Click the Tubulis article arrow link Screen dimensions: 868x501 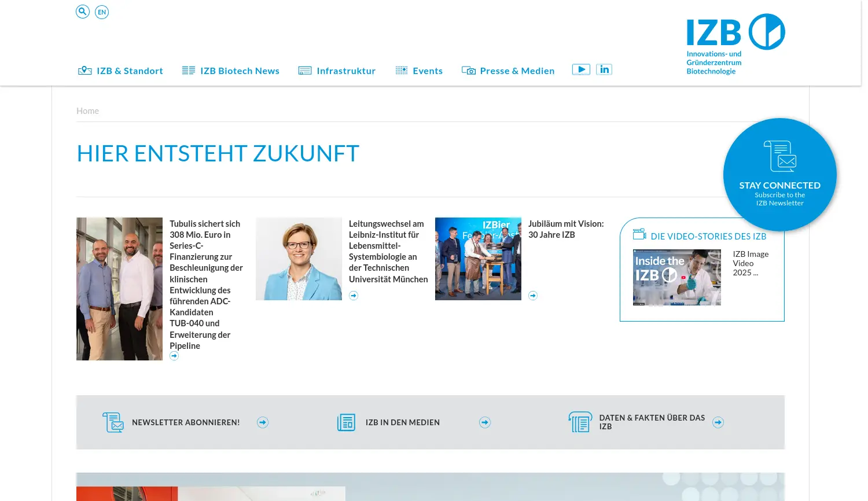coord(174,355)
